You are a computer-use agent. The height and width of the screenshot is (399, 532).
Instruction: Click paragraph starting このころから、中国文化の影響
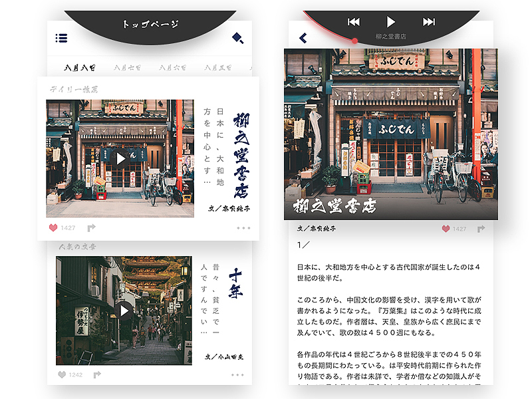pyautogui.click(x=389, y=317)
